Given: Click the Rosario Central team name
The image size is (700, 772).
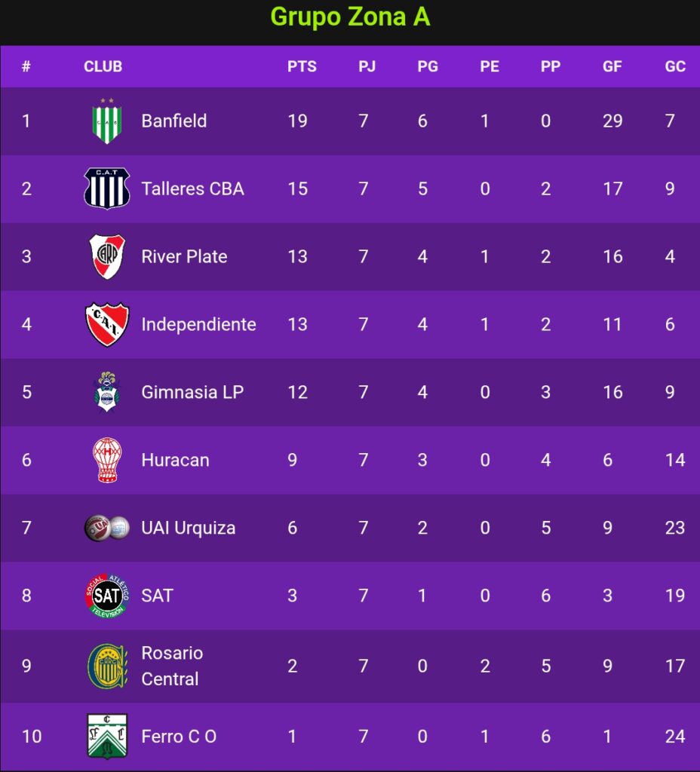Looking at the screenshot, I should [172, 666].
